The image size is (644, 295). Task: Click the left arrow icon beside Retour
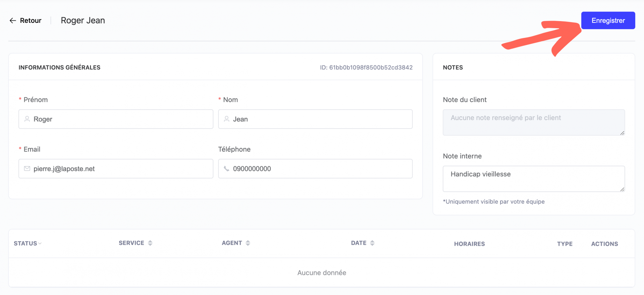click(x=13, y=20)
